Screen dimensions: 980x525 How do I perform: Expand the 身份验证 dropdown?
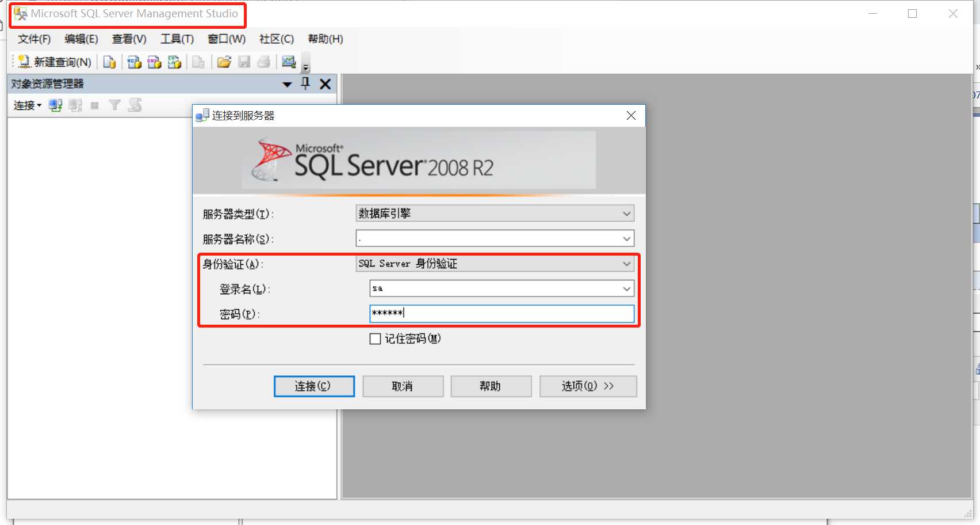[x=627, y=264]
